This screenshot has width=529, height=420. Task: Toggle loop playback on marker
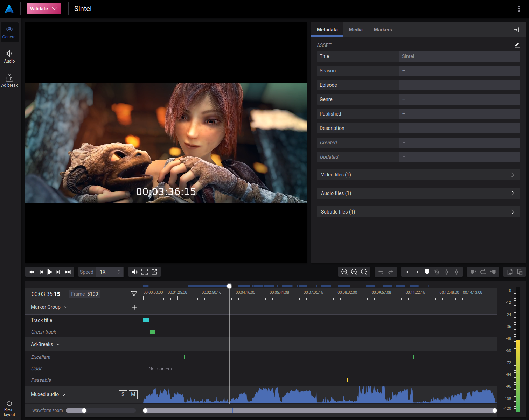click(x=483, y=272)
